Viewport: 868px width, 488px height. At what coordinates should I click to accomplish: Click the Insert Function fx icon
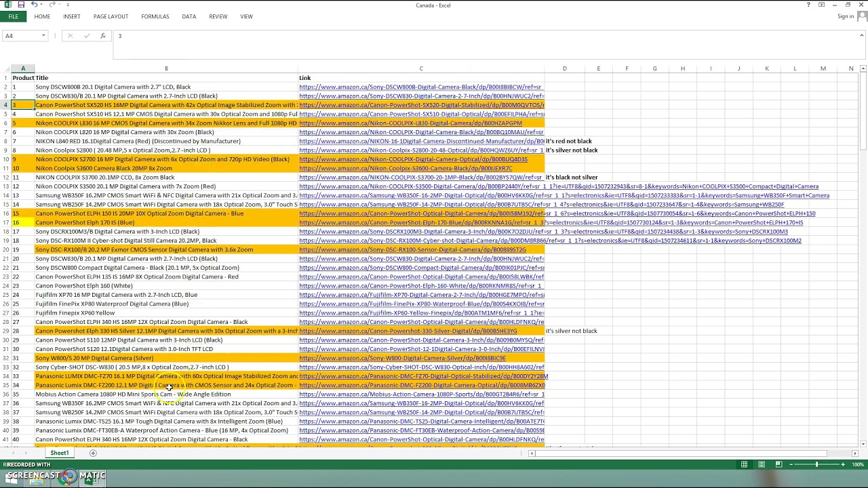[x=102, y=36]
